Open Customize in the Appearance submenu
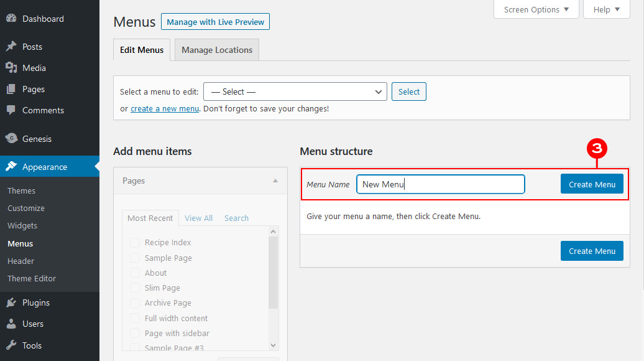The width and height of the screenshot is (644, 361). (x=26, y=208)
